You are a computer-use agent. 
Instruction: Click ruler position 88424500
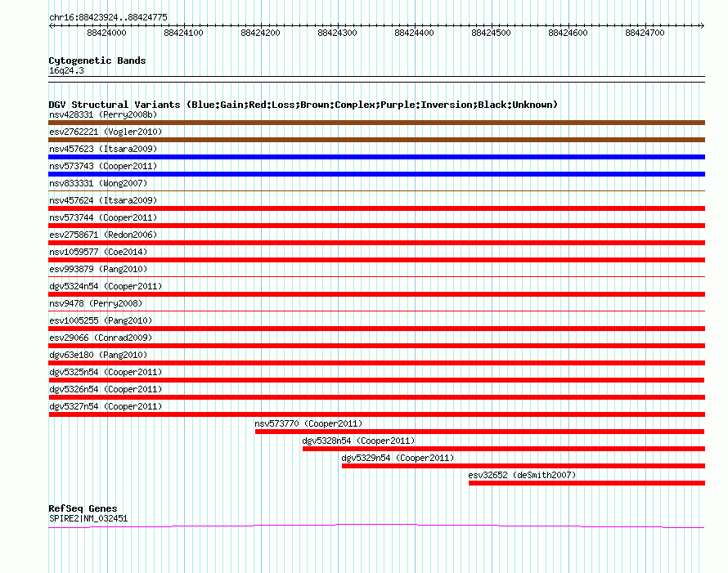(492, 33)
